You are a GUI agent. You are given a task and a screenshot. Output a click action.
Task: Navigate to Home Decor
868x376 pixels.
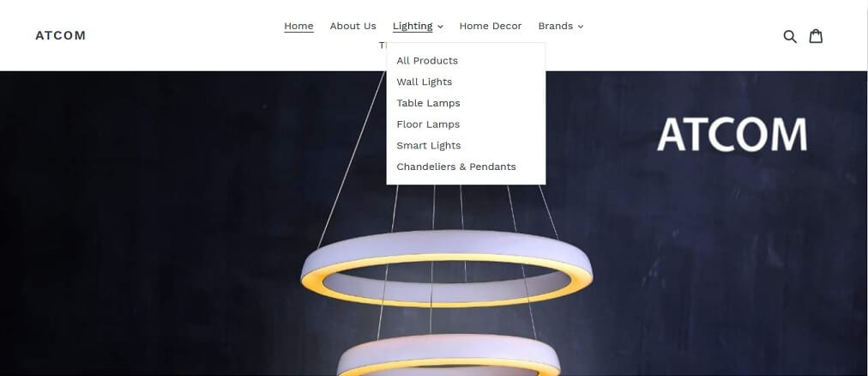tap(491, 26)
